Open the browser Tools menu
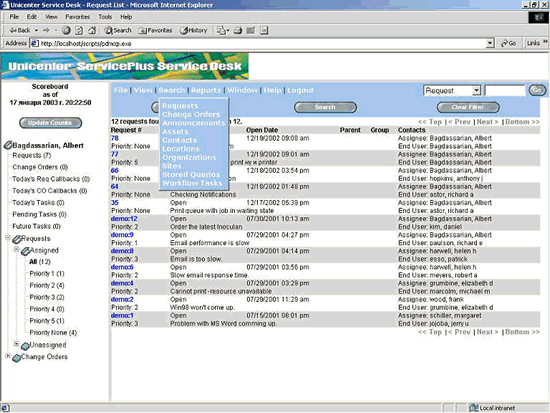 pos(105,17)
